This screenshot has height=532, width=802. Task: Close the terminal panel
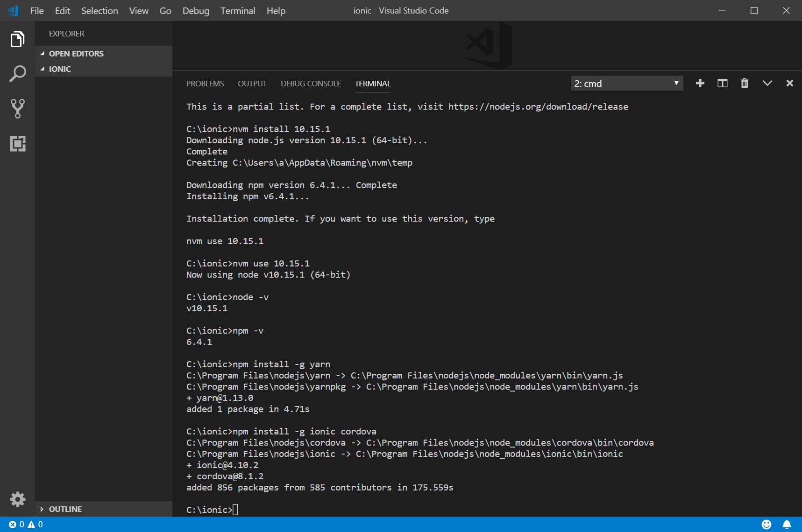pyautogui.click(x=789, y=84)
